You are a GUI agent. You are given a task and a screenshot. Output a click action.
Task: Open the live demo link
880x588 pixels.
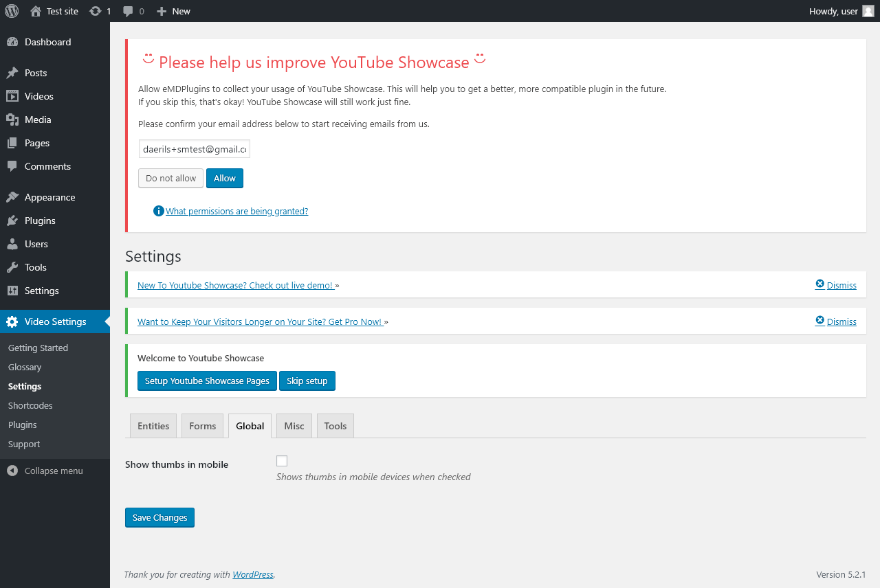(236, 285)
